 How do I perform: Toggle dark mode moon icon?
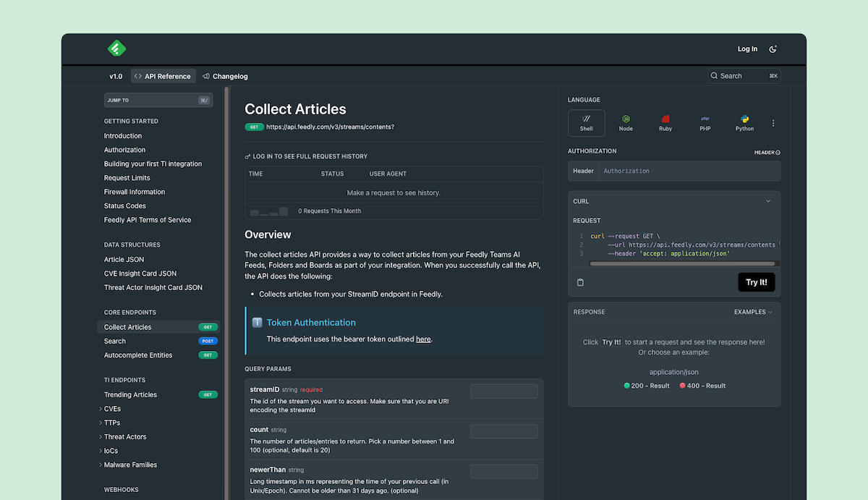[773, 49]
